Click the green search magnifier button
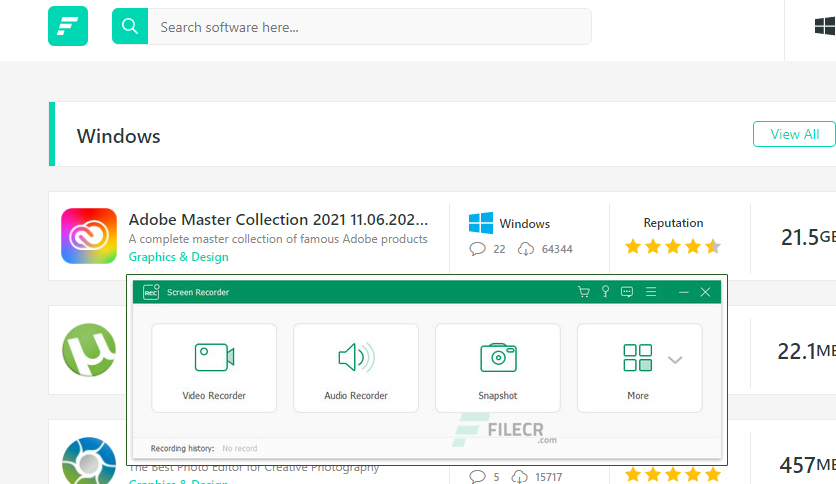The height and width of the screenshot is (484, 836). [x=130, y=26]
